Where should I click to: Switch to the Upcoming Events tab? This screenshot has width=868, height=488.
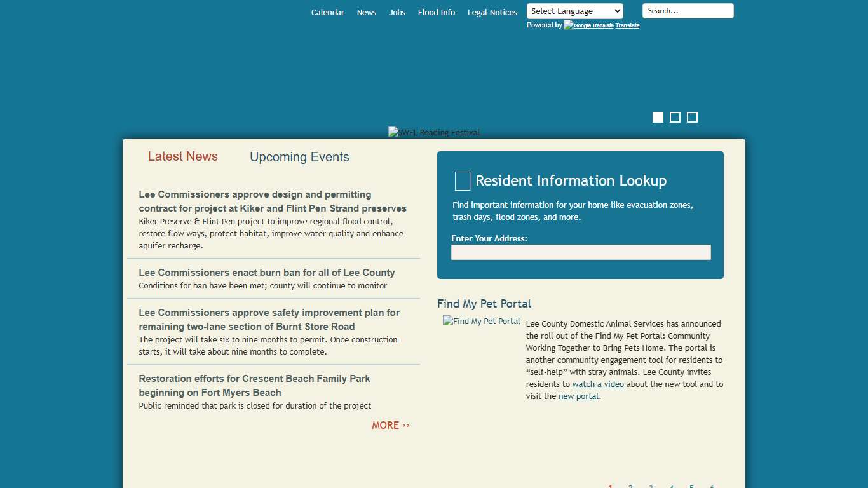tap(299, 157)
